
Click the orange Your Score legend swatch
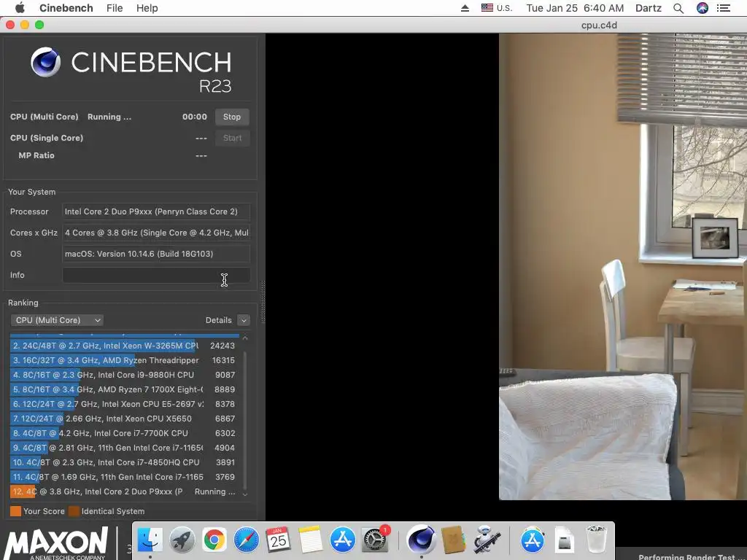(16, 511)
